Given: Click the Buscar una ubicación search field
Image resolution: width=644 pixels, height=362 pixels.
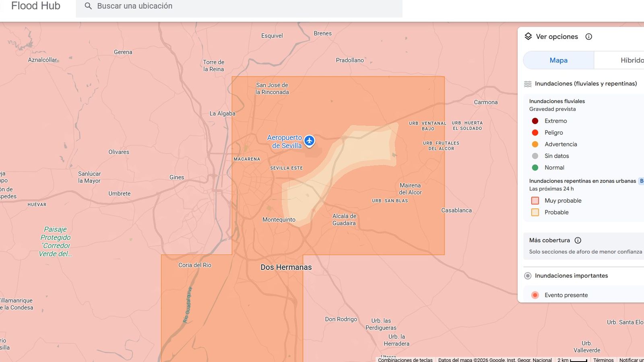Looking at the screenshot, I should pyautogui.click(x=161, y=6).
